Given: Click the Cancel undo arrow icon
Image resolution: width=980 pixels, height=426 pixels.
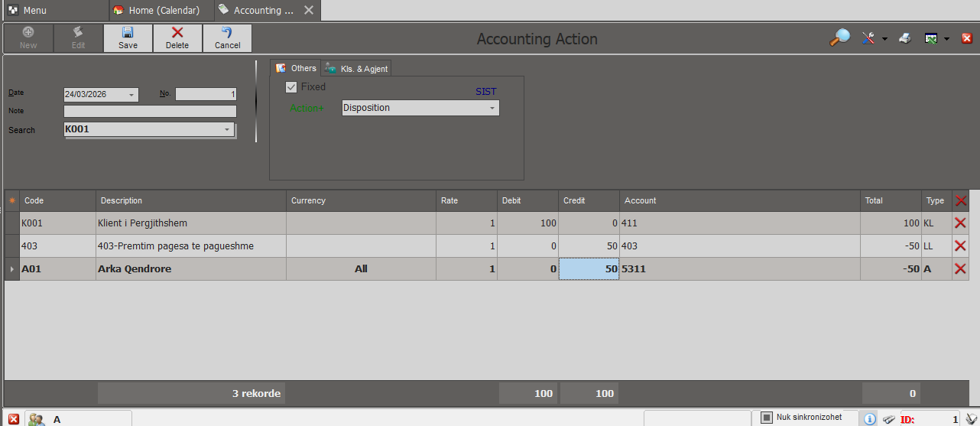Looking at the screenshot, I should 227,32.
